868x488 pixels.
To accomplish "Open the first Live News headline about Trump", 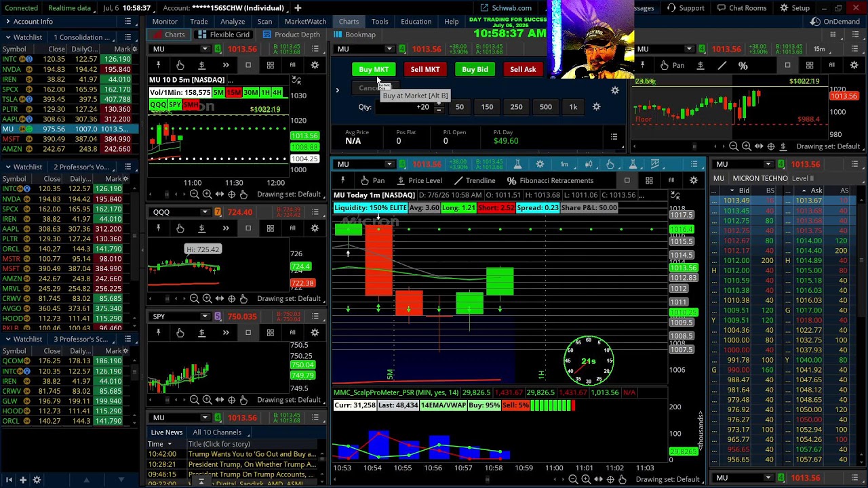I will (x=252, y=454).
